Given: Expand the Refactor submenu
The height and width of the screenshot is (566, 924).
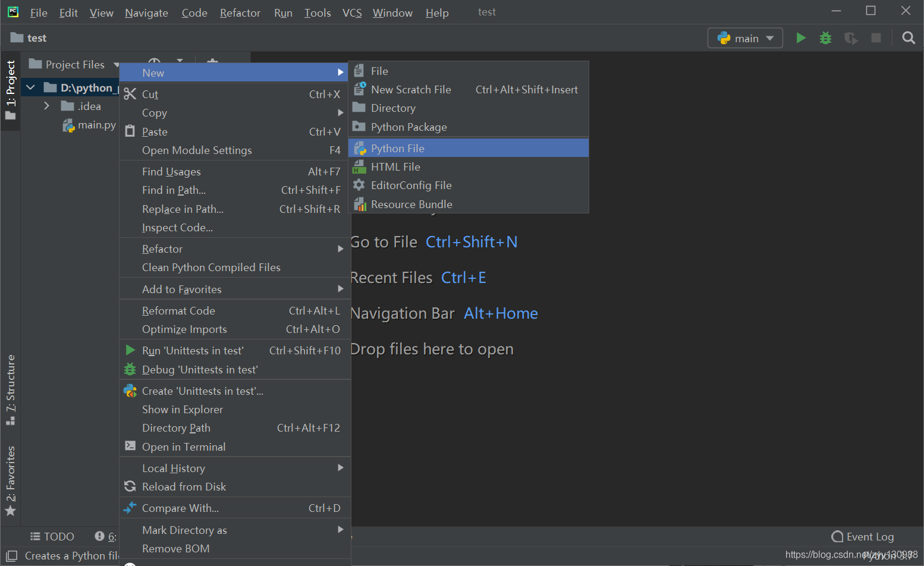Looking at the screenshot, I should [235, 249].
